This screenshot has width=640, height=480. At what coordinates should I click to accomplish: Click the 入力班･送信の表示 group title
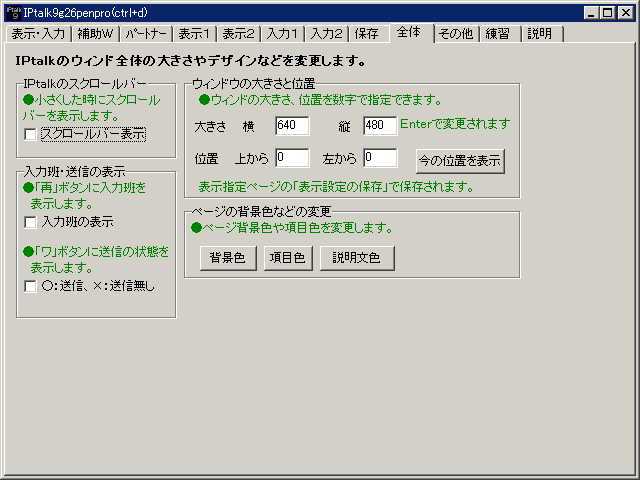tap(75, 171)
